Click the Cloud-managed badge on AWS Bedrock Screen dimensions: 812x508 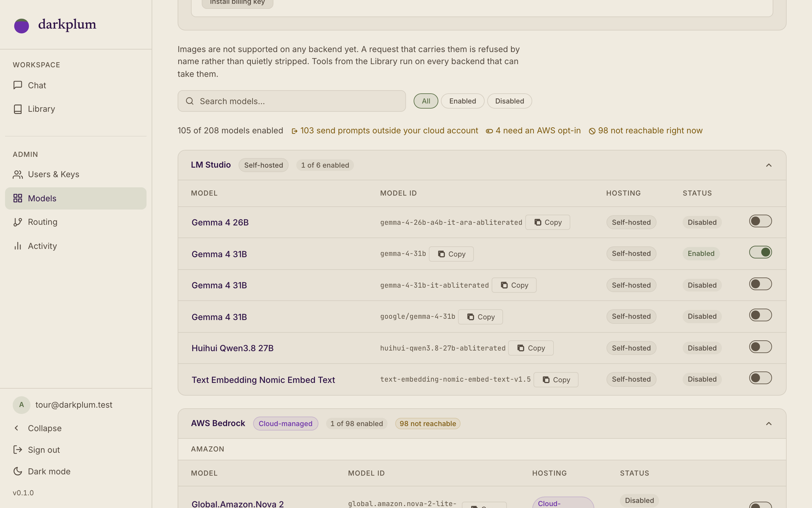point(285,423)
